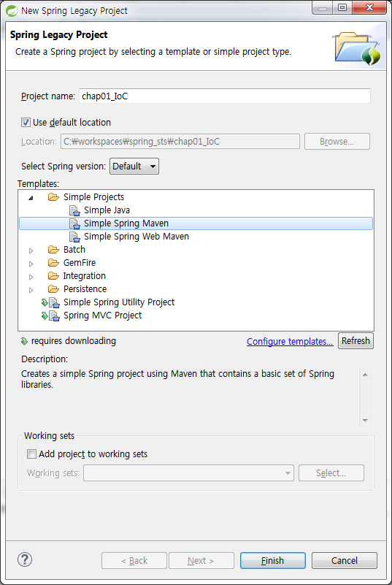Click the description scroll down arrow
392x585 pixels.
pyautogui.click(x=365, y=421)
